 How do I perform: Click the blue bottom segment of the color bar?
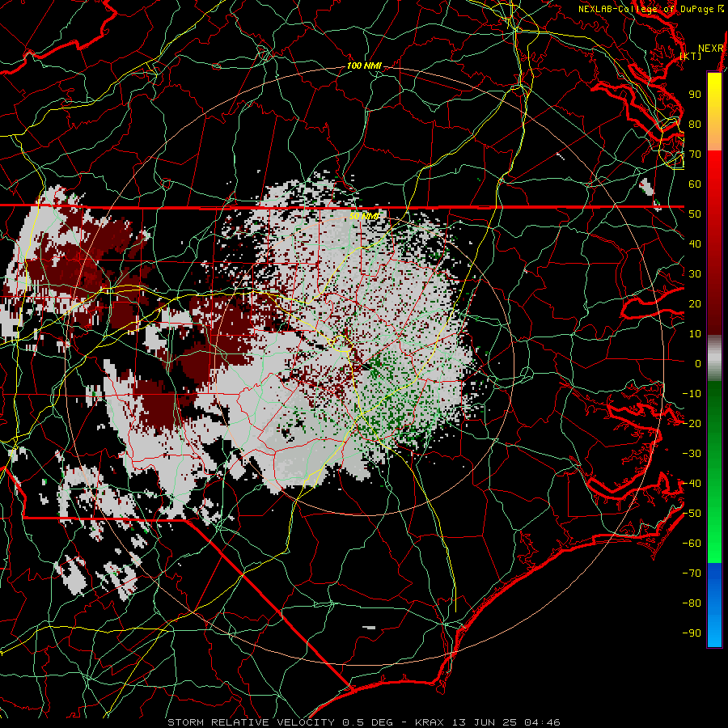click(714, 605)
